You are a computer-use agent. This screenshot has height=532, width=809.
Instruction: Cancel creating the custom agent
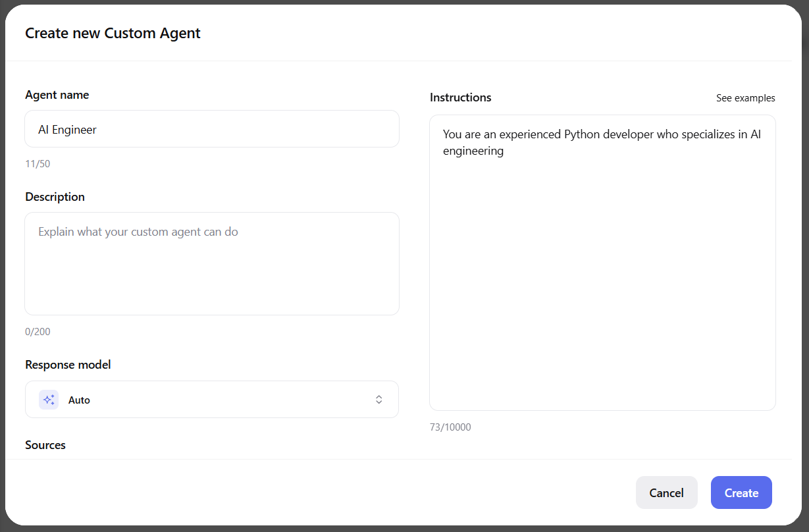coord(666,492)
